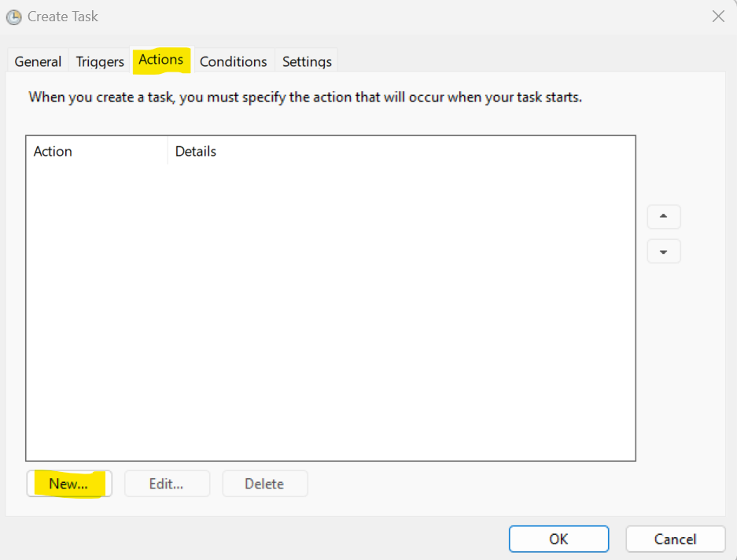Click the Details column header
The image size is (737, 560).
196,151
